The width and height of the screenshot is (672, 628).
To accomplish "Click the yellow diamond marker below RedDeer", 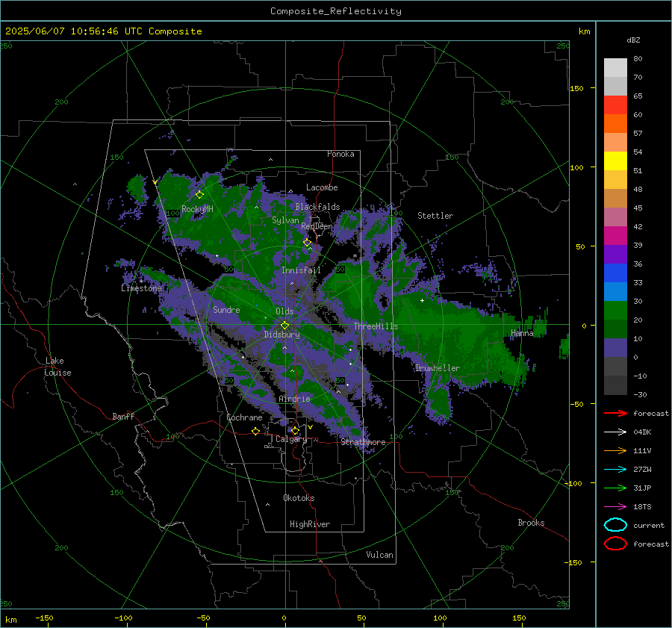I will [x=307, y=243].
